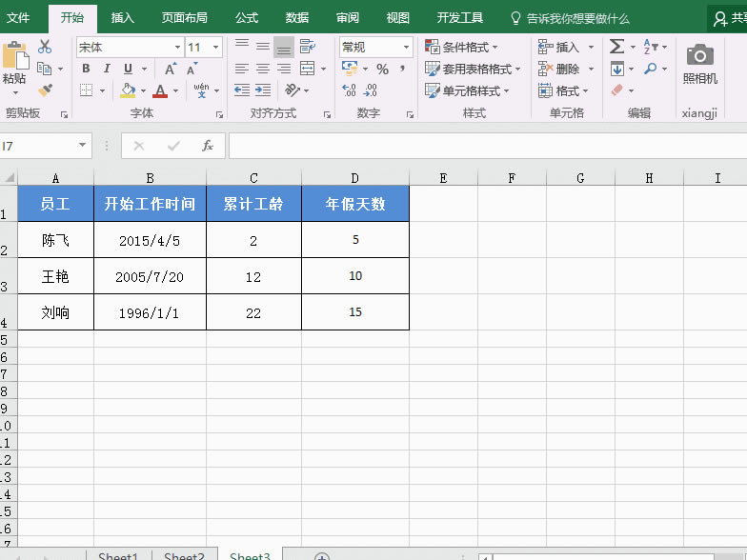Click the Cut scissors icon

[x=44, y=47]
